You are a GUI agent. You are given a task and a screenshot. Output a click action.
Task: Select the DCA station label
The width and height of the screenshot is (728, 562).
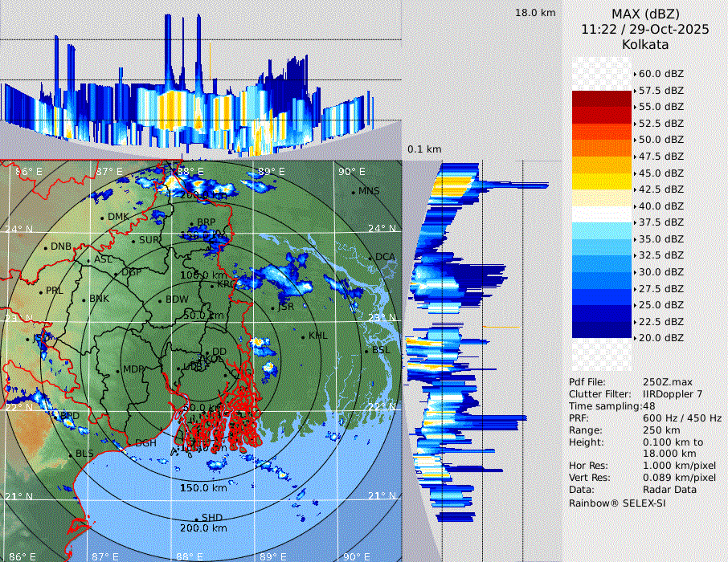pos(385,257)
